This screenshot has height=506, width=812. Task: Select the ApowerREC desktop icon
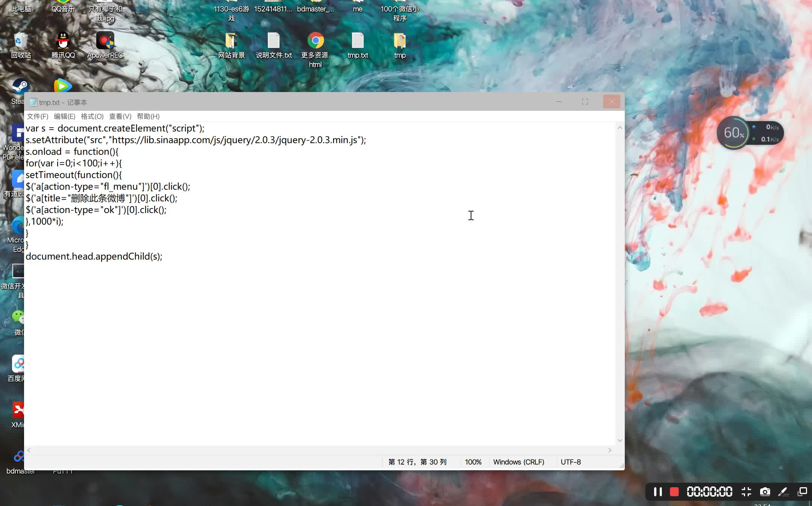[x=105, y=46]
